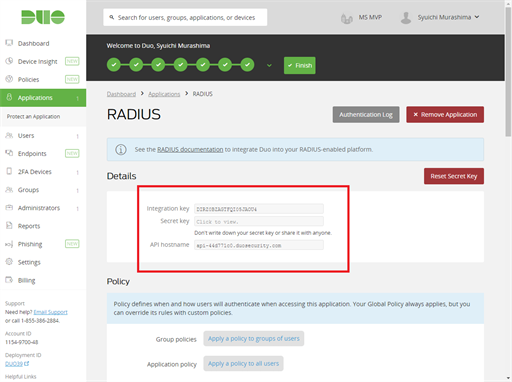Viewport: 512px width, 382px height.
Task: Select Protect an Application submenu item
Action: click(x=33, y=116)
